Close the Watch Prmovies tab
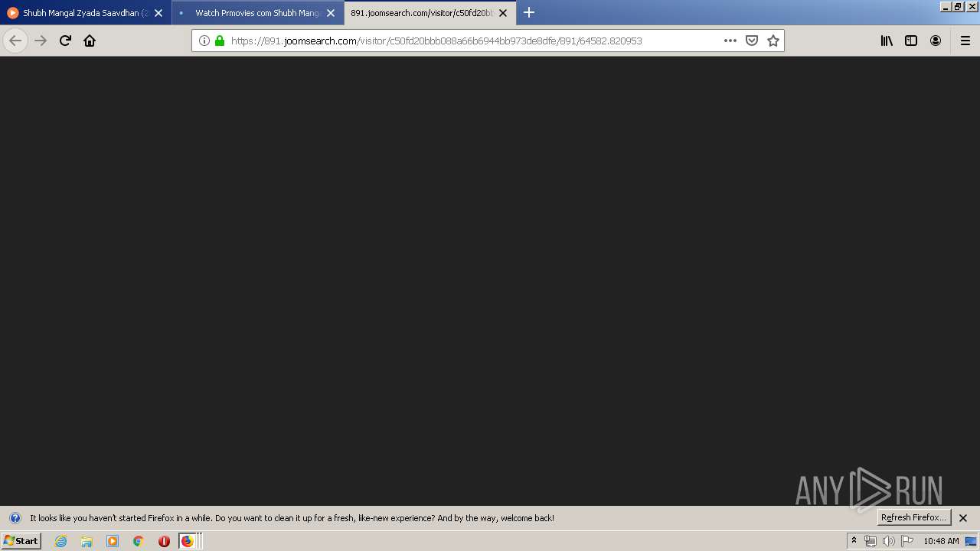 click(x=331, y=13)
